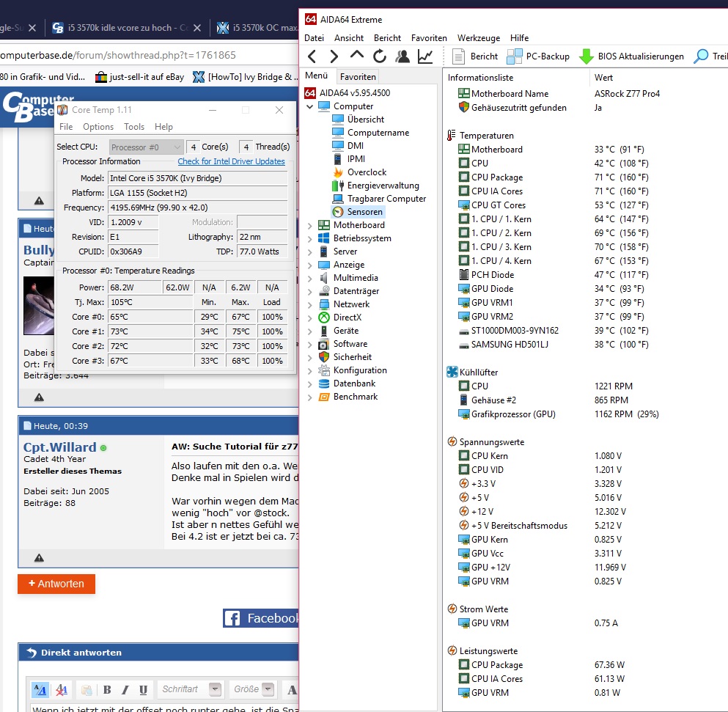Click the Datenbank tree icon

point(323,383)
